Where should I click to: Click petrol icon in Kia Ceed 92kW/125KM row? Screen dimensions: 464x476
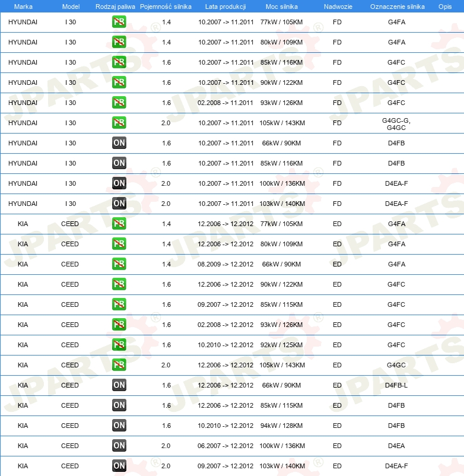pyautogui.click(x=119, y=345)
